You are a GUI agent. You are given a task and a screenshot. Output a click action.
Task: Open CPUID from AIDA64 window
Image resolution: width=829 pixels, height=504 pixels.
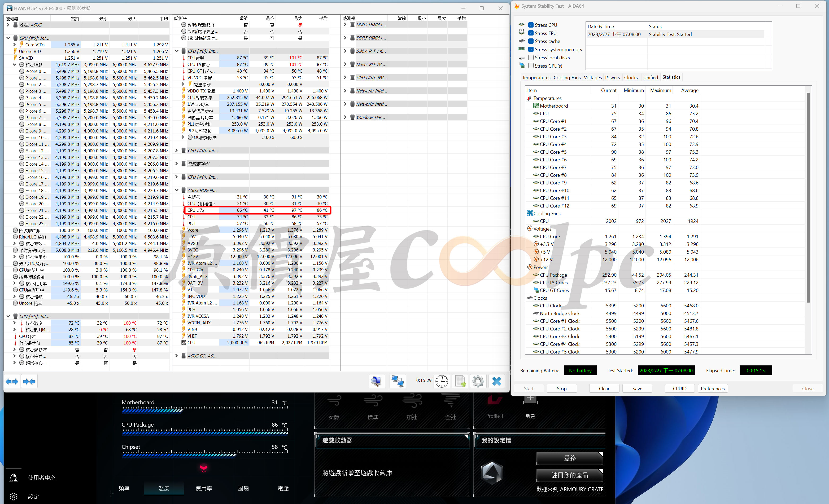[680, 388]
